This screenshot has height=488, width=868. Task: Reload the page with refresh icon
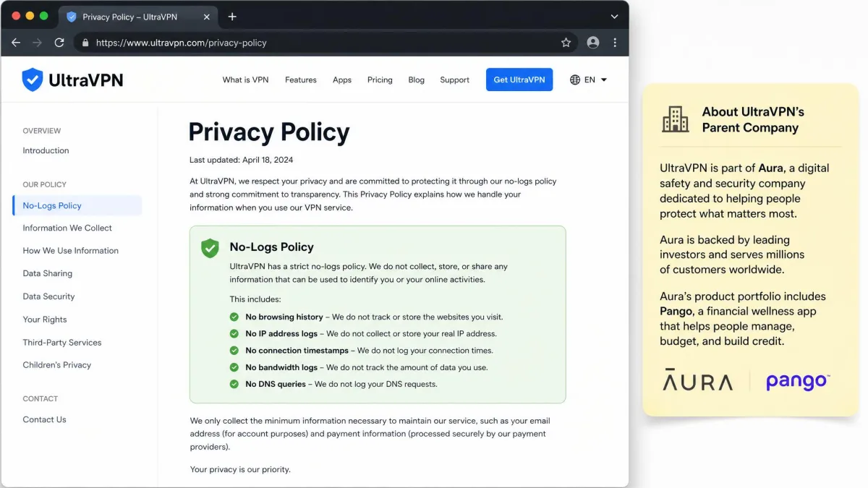(x=59, y=43)
